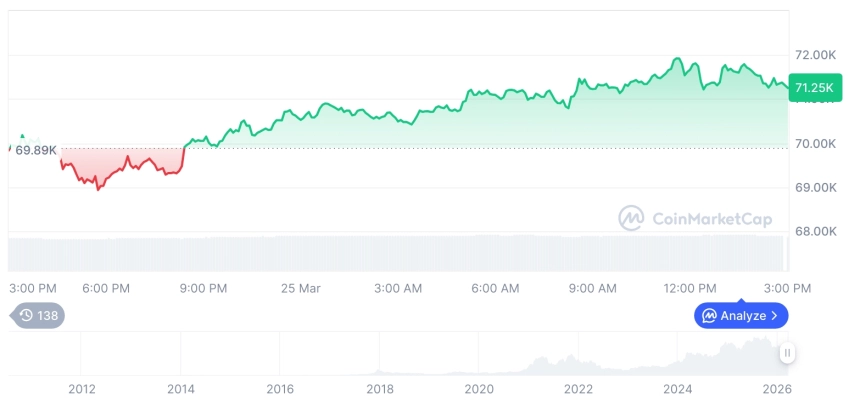Select 2014 on the history timeline

click(181, 389)
